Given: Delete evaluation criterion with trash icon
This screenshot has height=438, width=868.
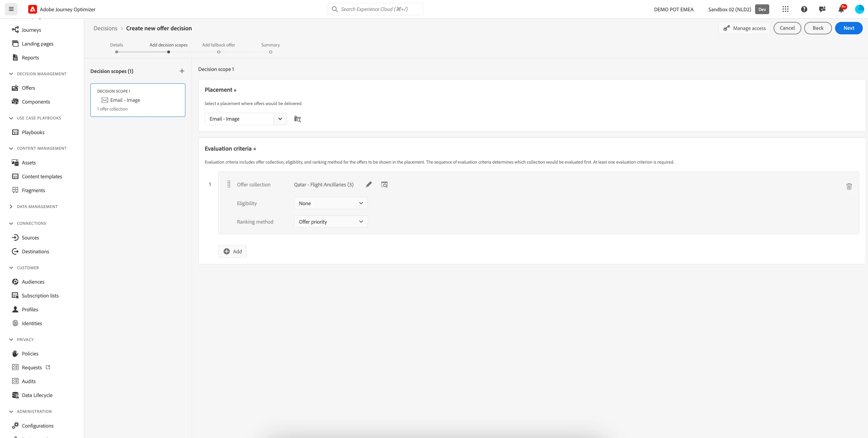Looking at the screenshot, I should (x=849, y=186).
